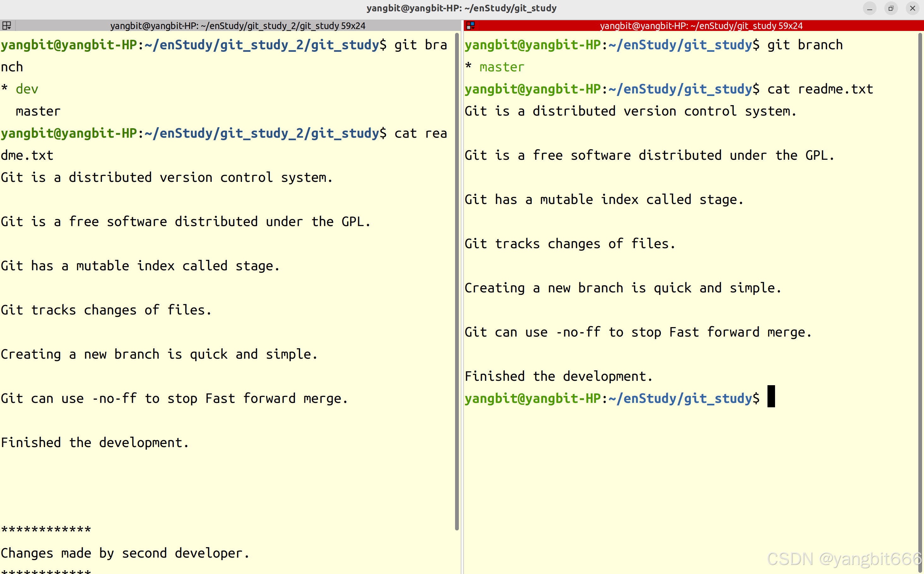Click the left pane's vertical scrollbar
The image size is (924, 574).
[x=457, y=281]
